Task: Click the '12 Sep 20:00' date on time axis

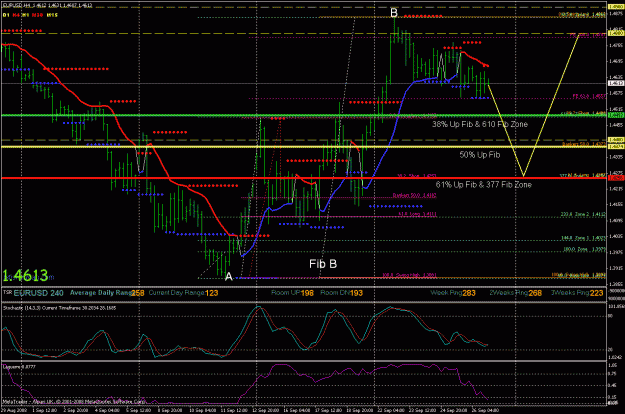Action: (265, 410)
